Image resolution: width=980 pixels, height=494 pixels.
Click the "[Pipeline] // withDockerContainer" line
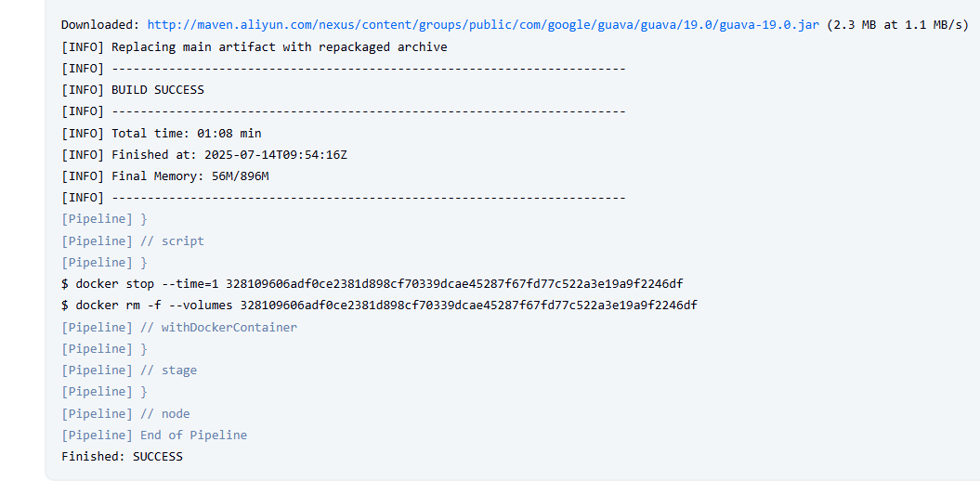tap(179, 327)
